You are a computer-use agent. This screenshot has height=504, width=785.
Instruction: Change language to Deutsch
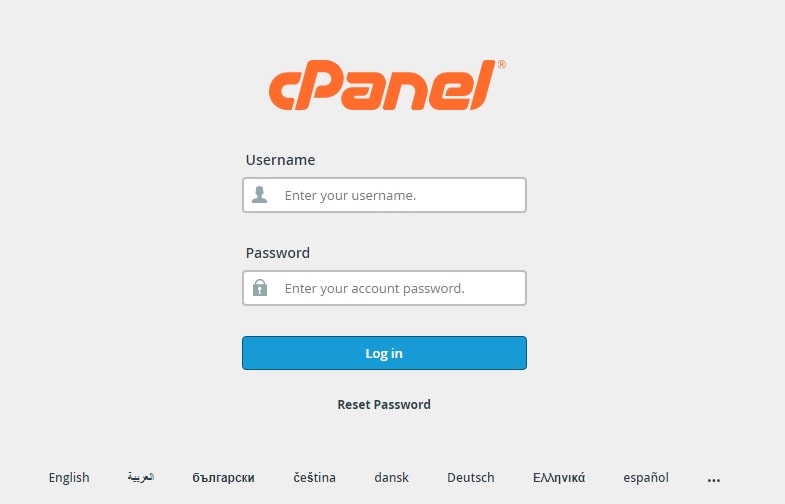[471, 478]
